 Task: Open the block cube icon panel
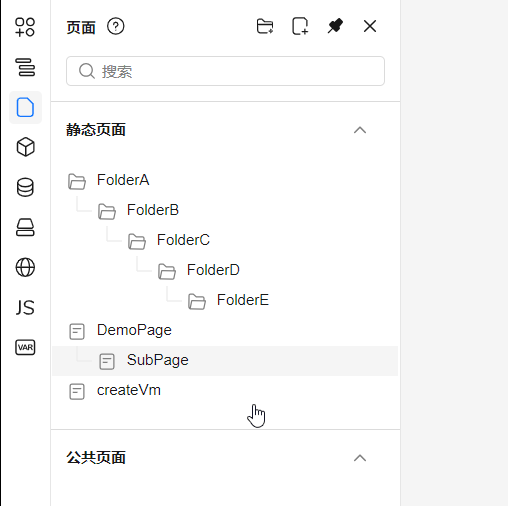coord(25,147)
